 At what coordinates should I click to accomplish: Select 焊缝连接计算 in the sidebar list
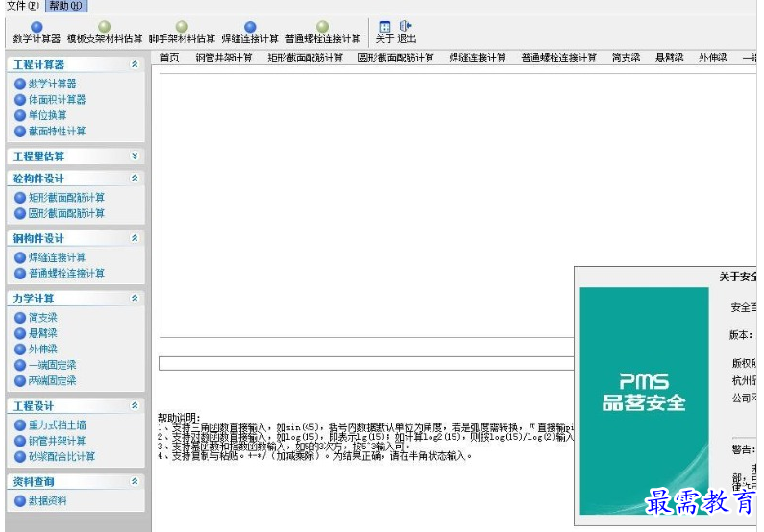coord(50,257)
